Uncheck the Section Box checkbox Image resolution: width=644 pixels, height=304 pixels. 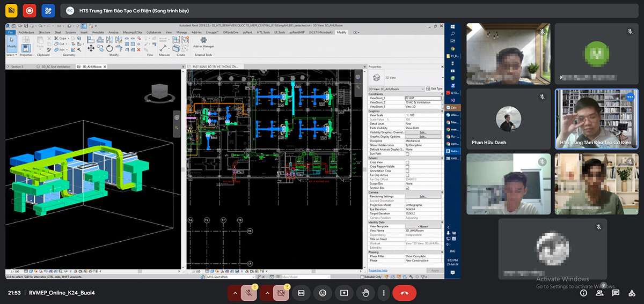pyautogui.click(x=407, y=188)
